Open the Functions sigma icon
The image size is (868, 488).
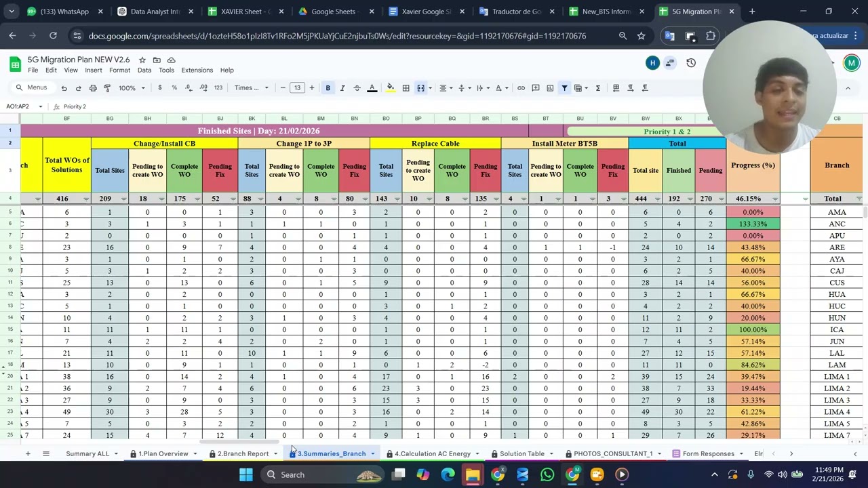point(597,88)
